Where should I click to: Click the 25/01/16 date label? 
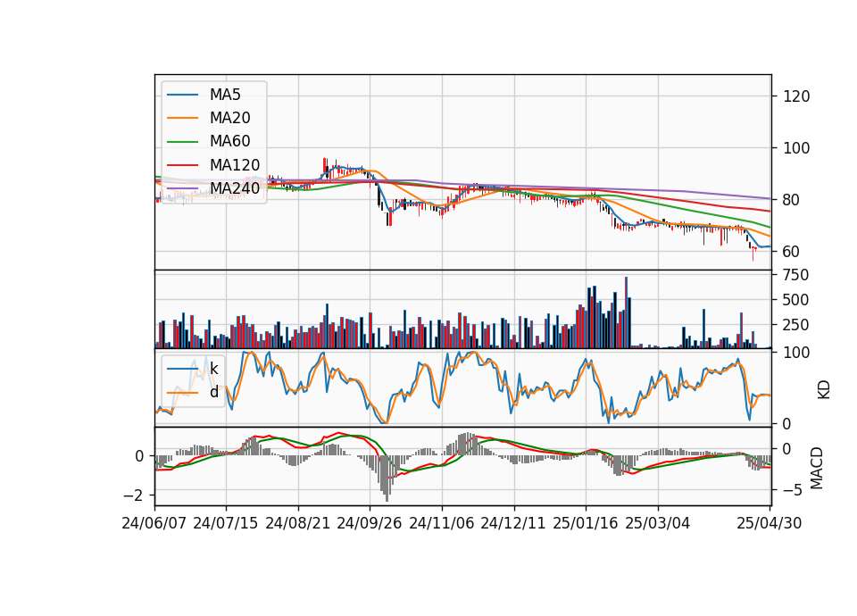coord(586,524)
